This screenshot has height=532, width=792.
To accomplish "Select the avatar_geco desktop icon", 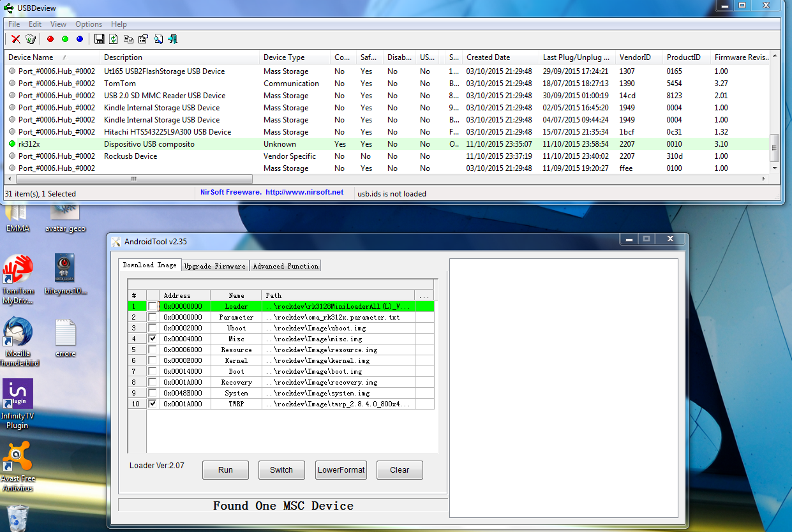I will click(65, 218).
